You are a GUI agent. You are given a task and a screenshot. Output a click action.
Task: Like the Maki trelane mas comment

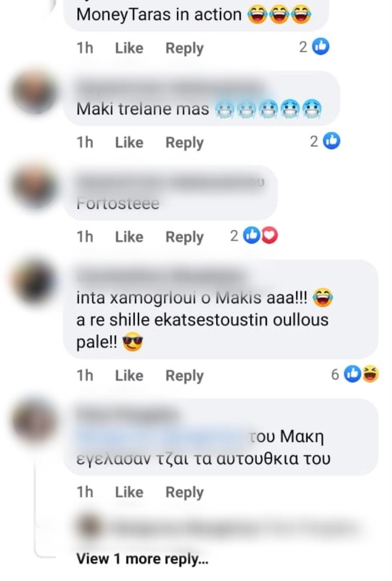pyautogui.click(x=129, y=143)
